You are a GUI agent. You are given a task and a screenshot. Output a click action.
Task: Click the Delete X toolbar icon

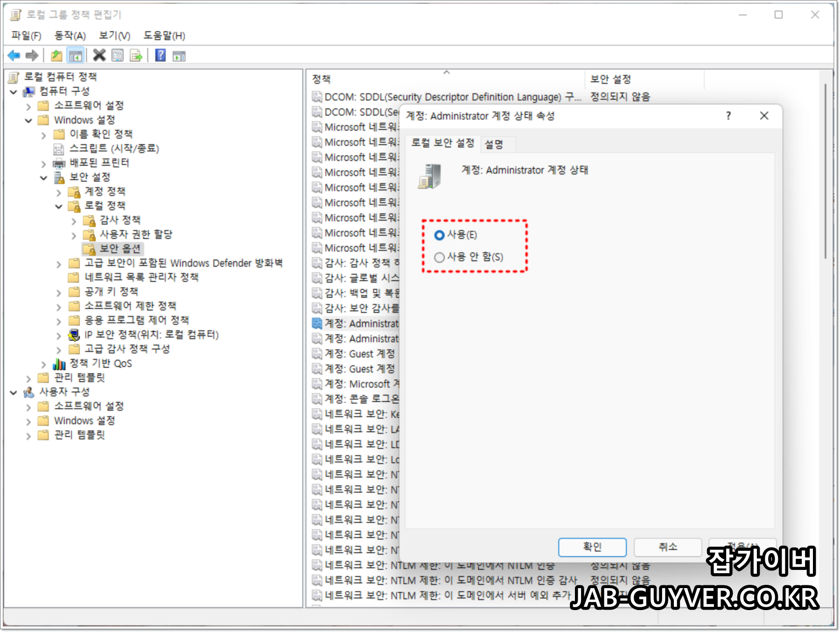pos(99,55)
